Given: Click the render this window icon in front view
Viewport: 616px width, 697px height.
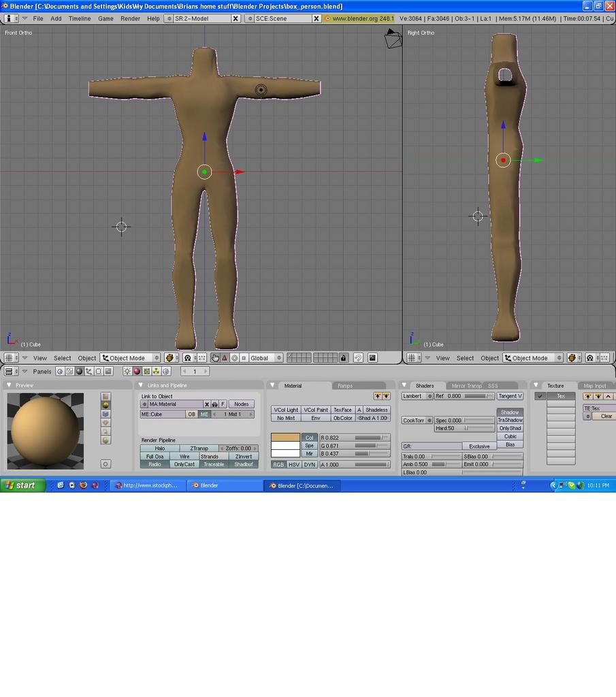Looking at the screenshot, I should tap(372, 358).
